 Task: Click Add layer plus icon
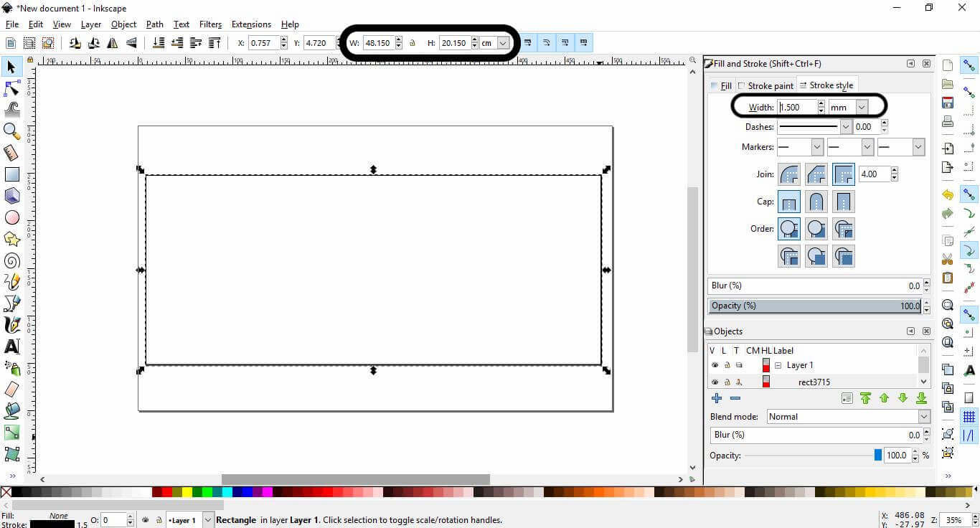coord(716,398)
